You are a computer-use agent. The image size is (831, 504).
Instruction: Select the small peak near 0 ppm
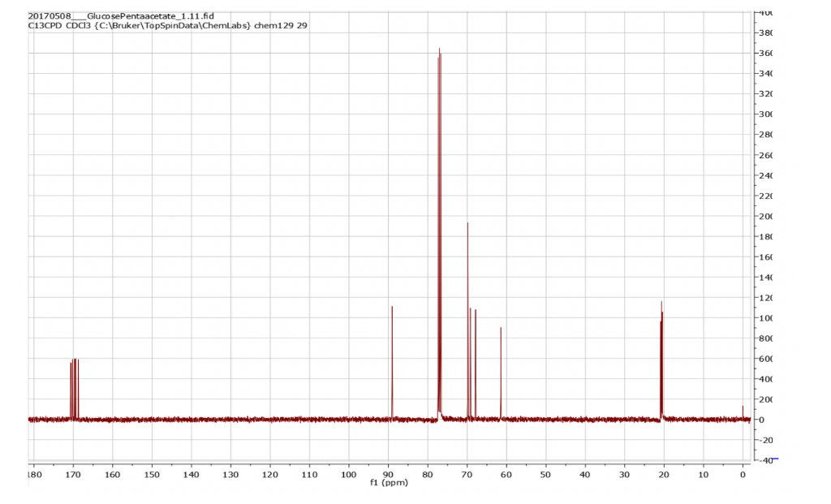743,410
